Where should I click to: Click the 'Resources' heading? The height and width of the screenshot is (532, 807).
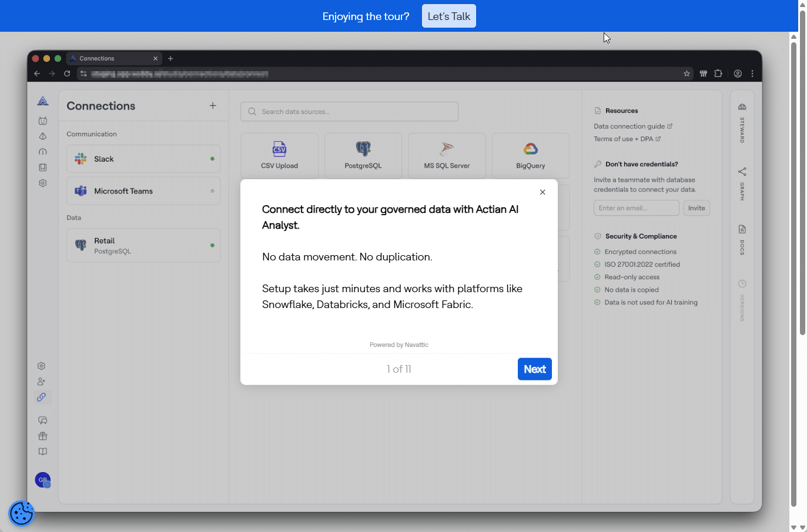pos(622,111)
